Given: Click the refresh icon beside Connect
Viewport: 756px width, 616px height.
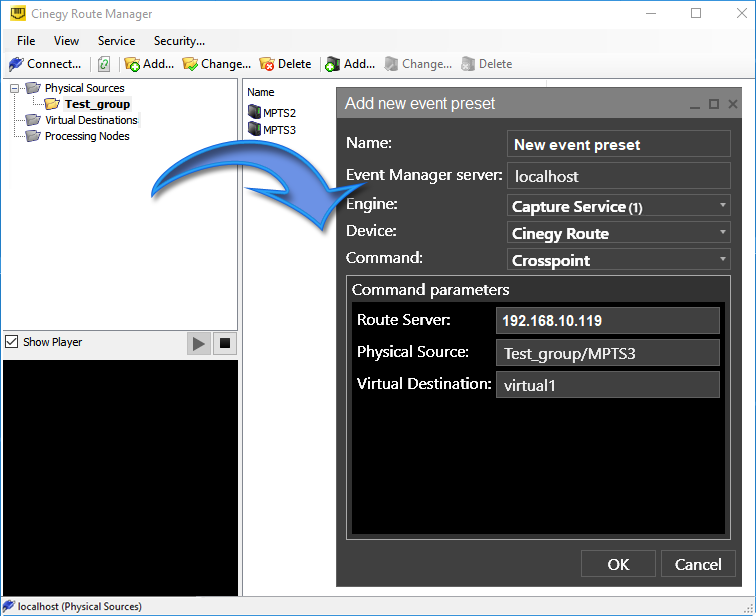Looking at the screenshot, I should click(104, 64).
